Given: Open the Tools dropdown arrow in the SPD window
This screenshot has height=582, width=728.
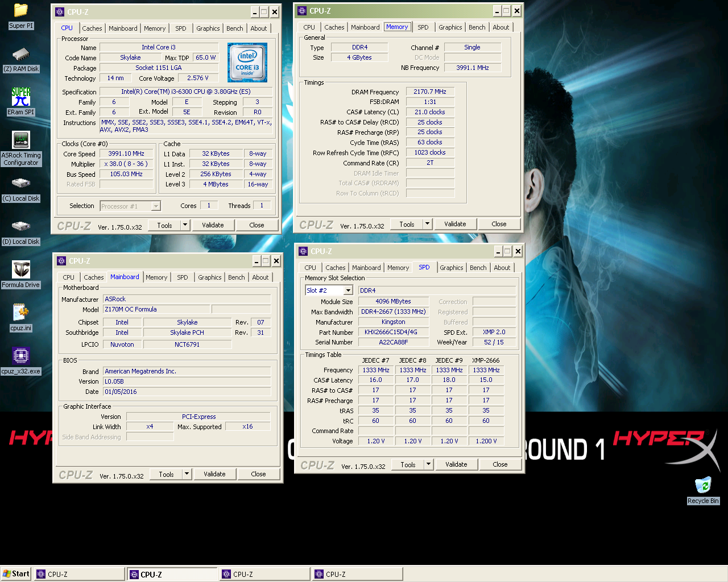Looking at the screenshot, I should coord(428,464).
